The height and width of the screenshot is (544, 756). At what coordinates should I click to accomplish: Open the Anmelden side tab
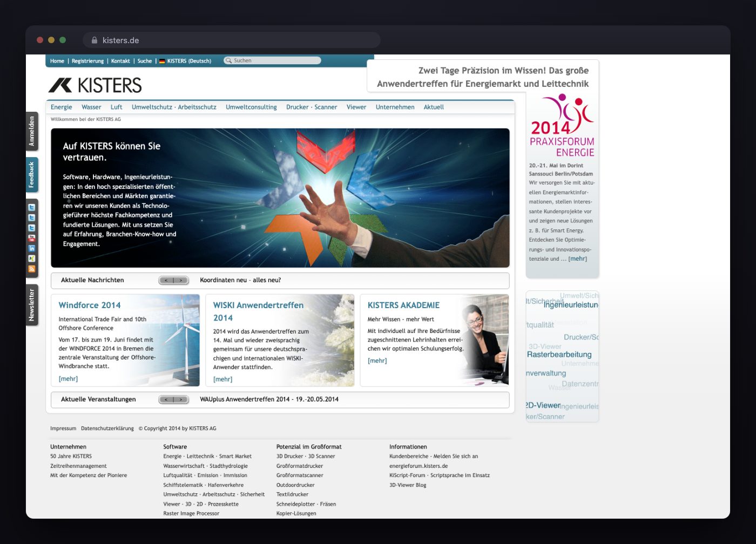(x=32, y=131)
